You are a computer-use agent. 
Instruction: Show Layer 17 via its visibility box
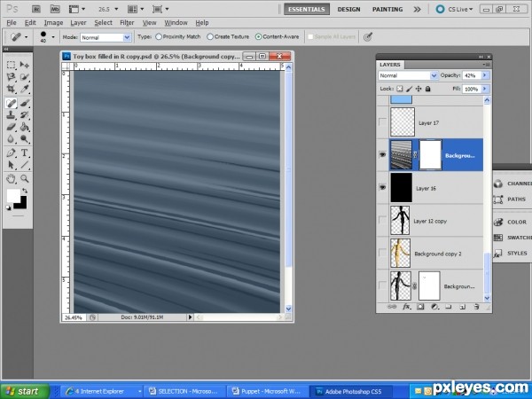coord(382,121)
